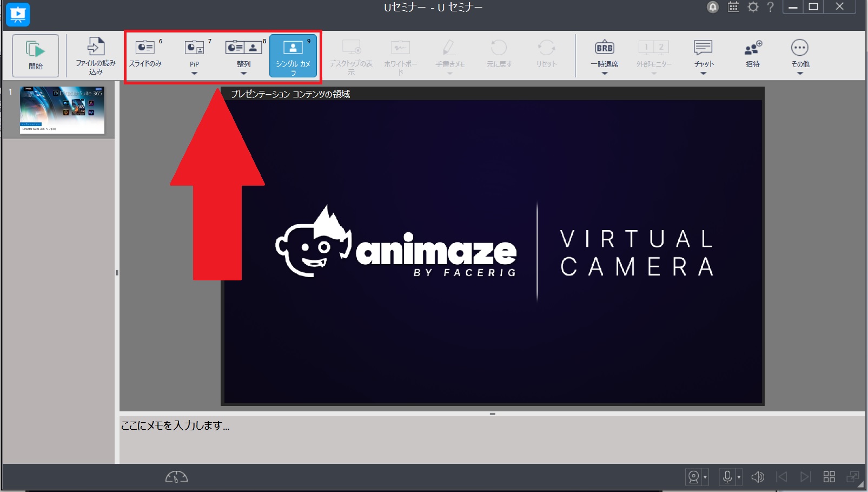Click the speedometer connection test icon

point(176,477)
